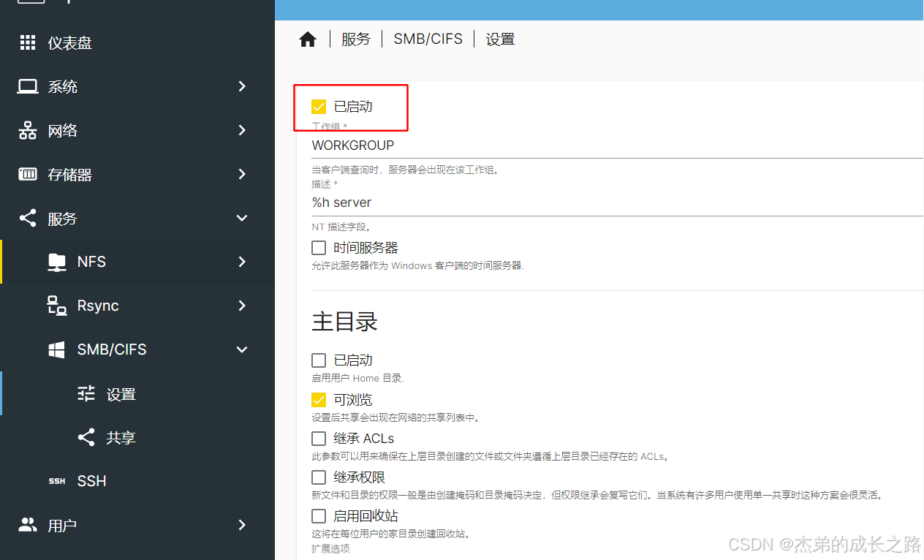Image resolution: width=924 pixels, height=560 pixels.
Task: Open the 共享 item under SMB/CIFS
Action: (137, 437)
